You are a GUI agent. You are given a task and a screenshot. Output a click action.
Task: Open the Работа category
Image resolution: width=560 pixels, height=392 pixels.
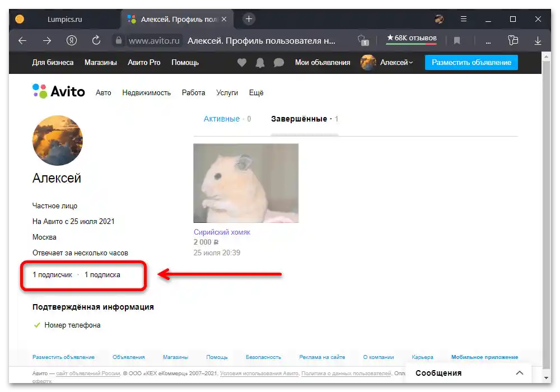pyautogui.click(x=194, y=93)
